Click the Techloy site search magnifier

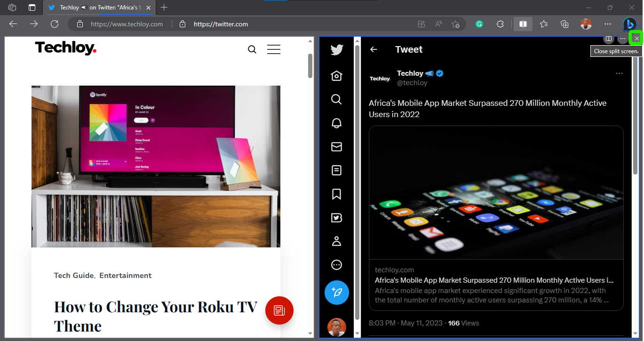pos(252,49)
